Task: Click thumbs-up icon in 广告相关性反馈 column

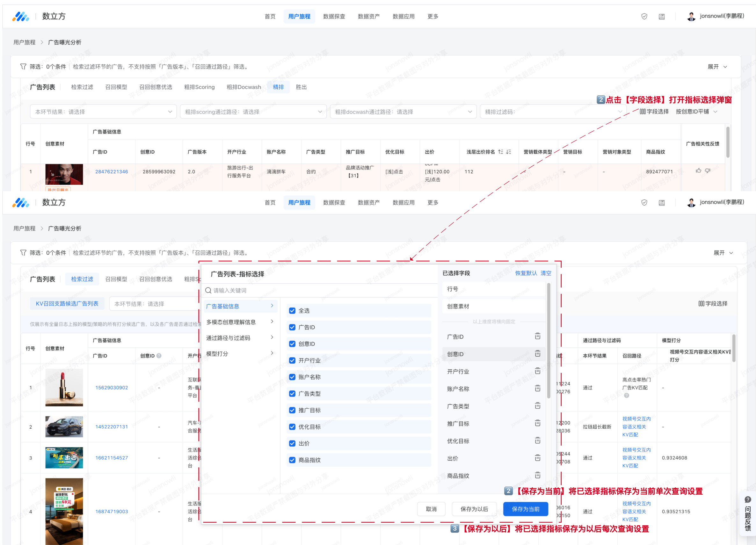Action: [698, 171]
